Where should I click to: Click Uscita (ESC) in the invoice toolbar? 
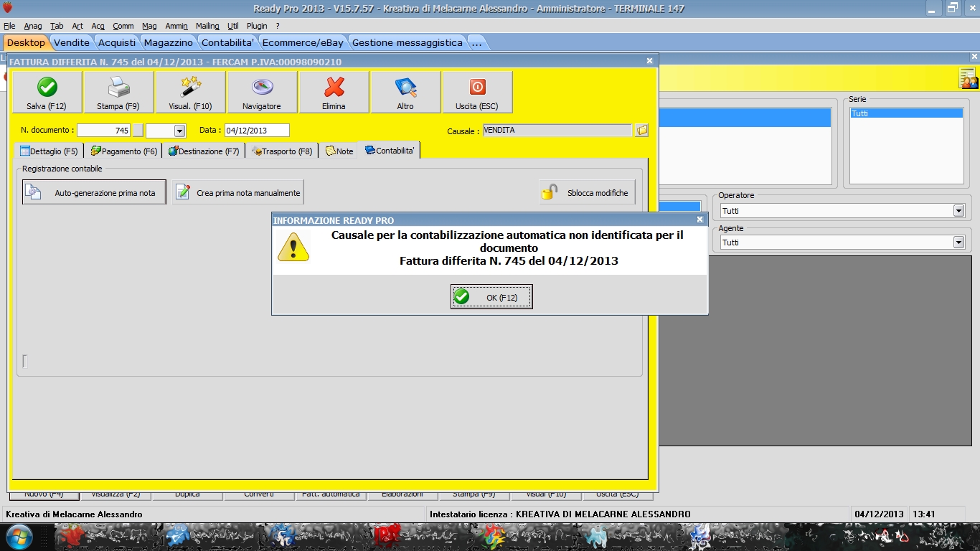(x=477, y=92)
